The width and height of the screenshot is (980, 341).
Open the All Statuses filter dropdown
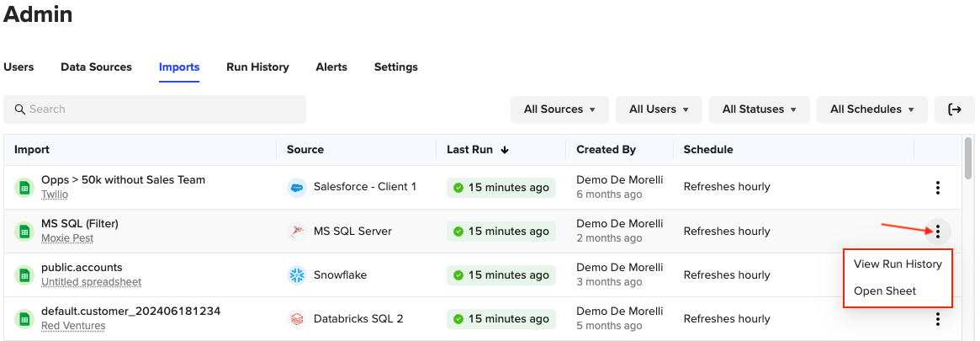pos(759,109)
